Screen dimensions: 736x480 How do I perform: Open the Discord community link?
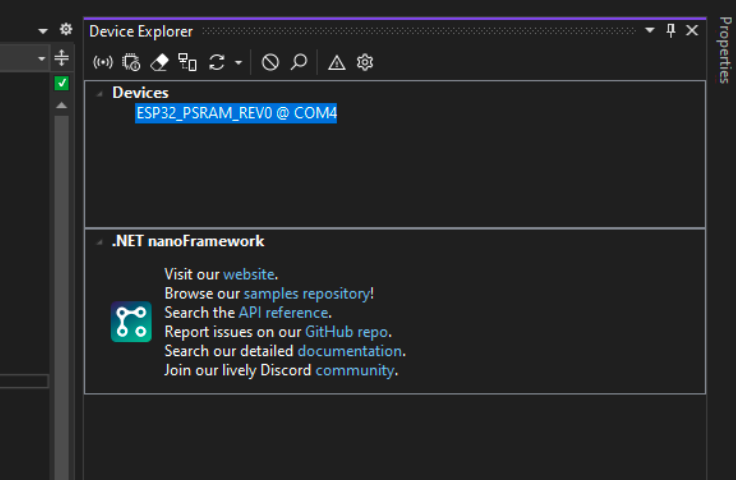pos(354,370)
